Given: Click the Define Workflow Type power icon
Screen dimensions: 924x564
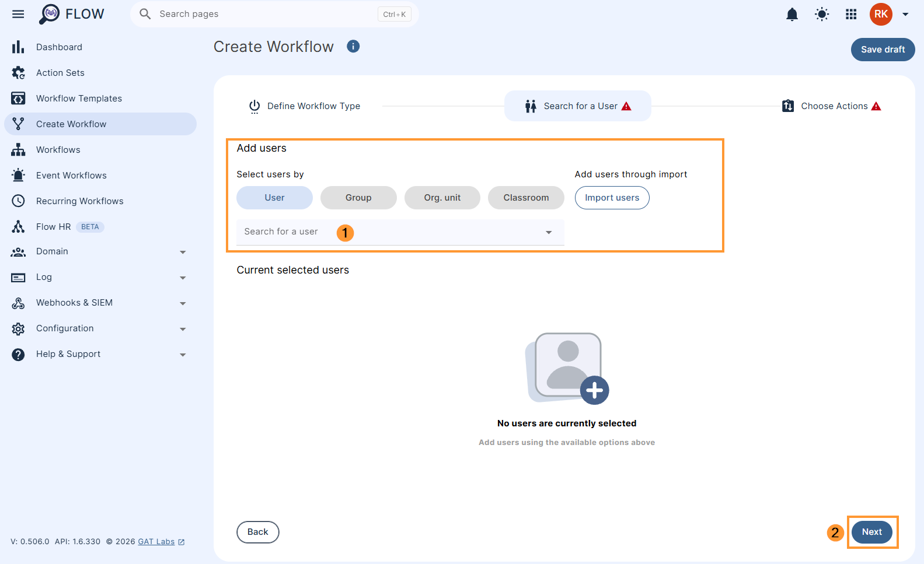Looking at the screenshot, I should [254, 106].
